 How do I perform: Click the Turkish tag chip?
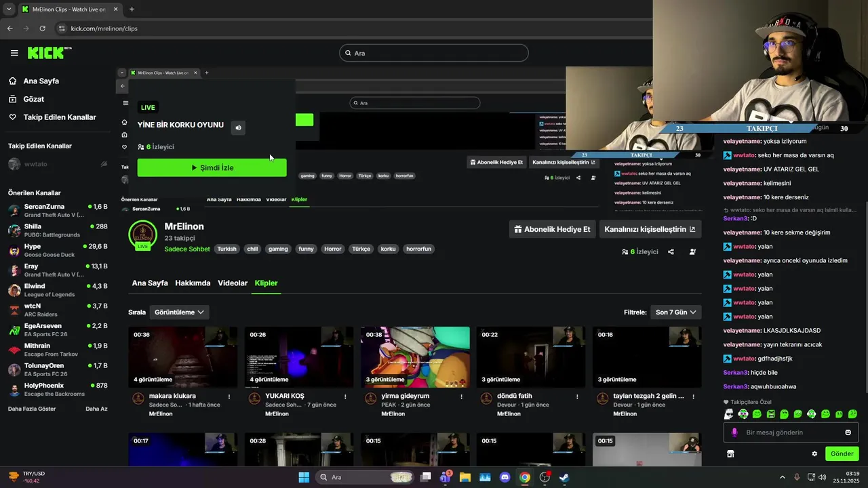tap(226, 249)
